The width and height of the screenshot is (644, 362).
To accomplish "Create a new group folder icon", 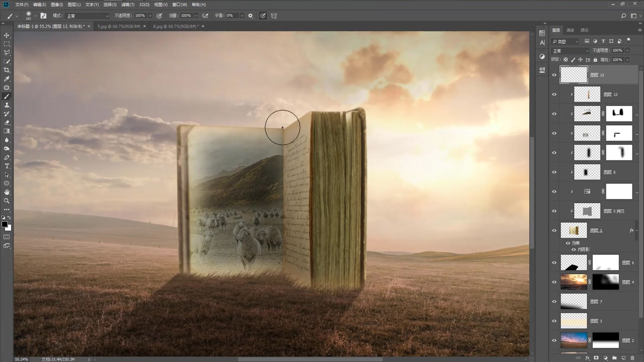I will (x=614, y=358).
